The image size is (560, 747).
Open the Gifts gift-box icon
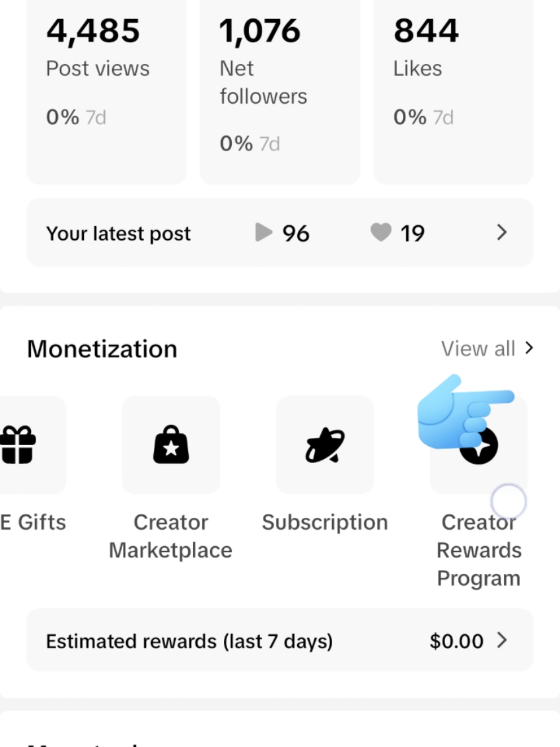point(18,445)
